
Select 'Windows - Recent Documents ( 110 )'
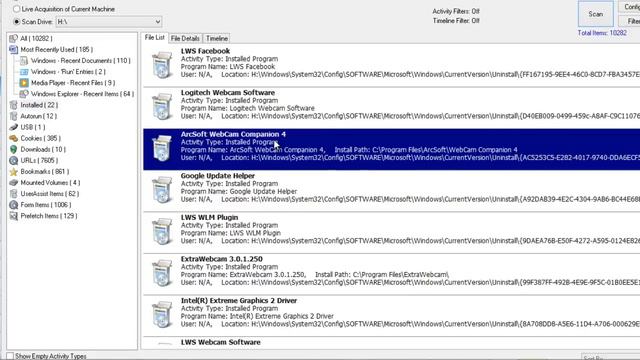[x=81, y=60]
